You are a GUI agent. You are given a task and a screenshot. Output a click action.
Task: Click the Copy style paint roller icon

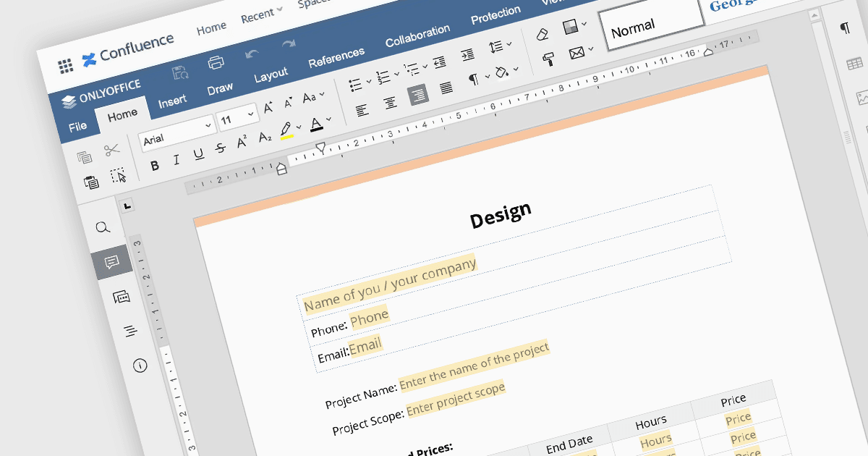click(x=549, y=59)
